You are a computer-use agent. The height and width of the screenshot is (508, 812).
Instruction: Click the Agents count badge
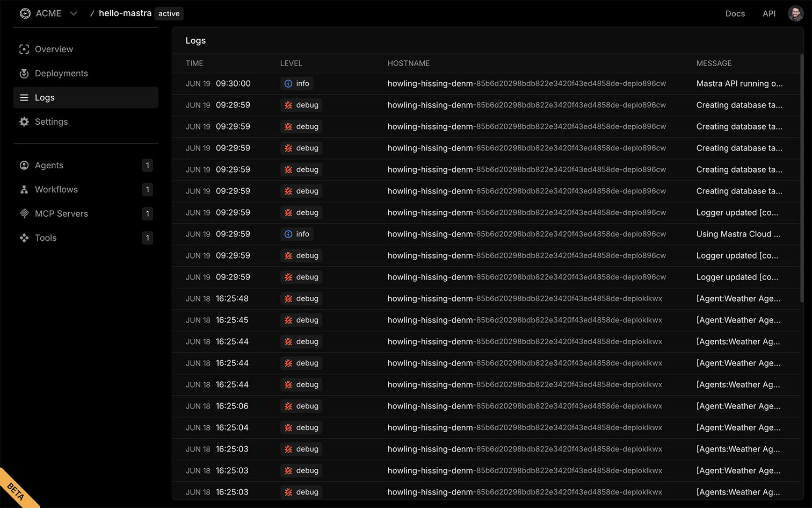pos(147,166)
